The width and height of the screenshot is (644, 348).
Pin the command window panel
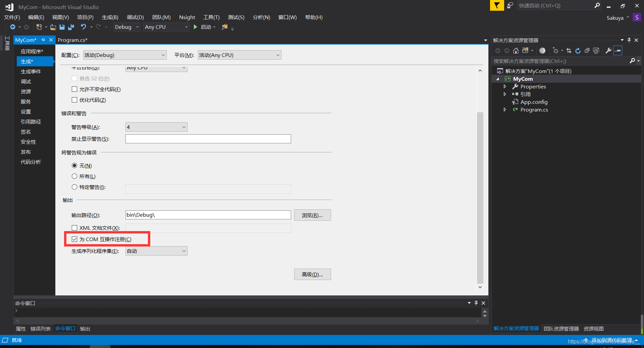click(476, 303)
